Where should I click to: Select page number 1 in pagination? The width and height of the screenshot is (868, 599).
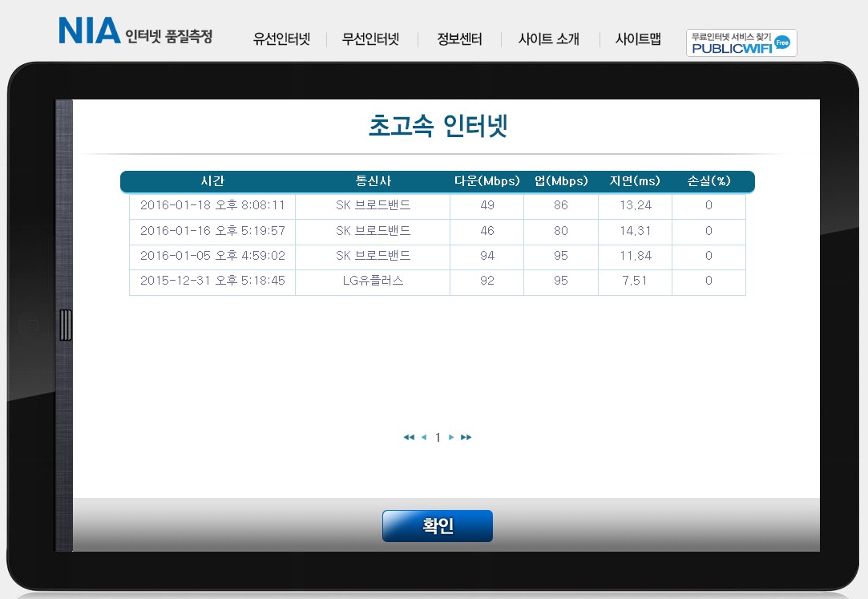(x=438, y=438)
